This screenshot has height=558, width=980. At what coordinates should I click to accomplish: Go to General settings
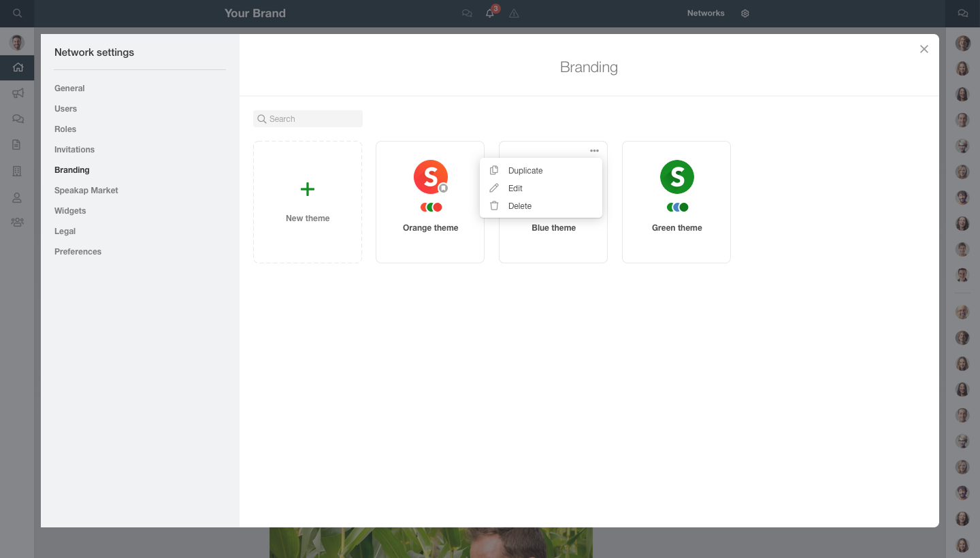point(69,88)
